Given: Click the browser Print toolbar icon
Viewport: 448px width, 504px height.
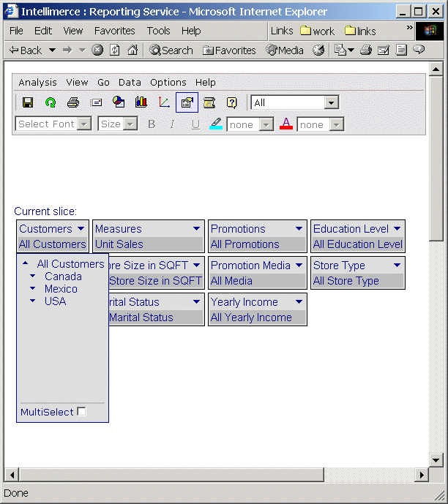Looking at the screenshot, I should 366,50.
